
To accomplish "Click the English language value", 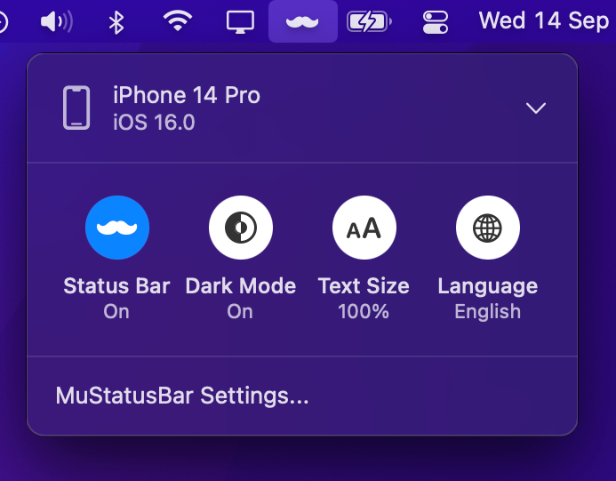I will coord(488,312).
